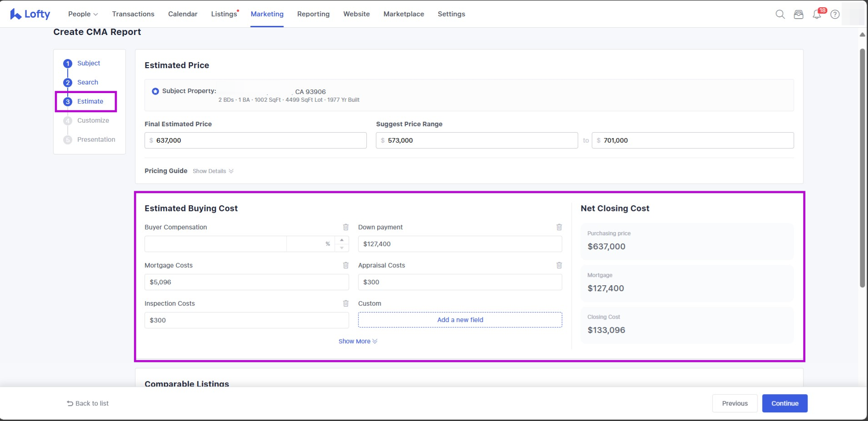Click the Final Estimated Price field

click(255, 140)
